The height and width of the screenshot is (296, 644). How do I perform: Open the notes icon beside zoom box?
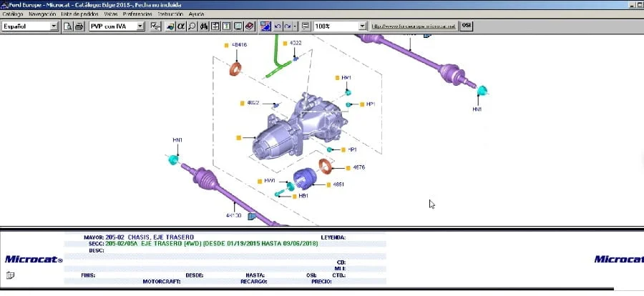(305, 26)
